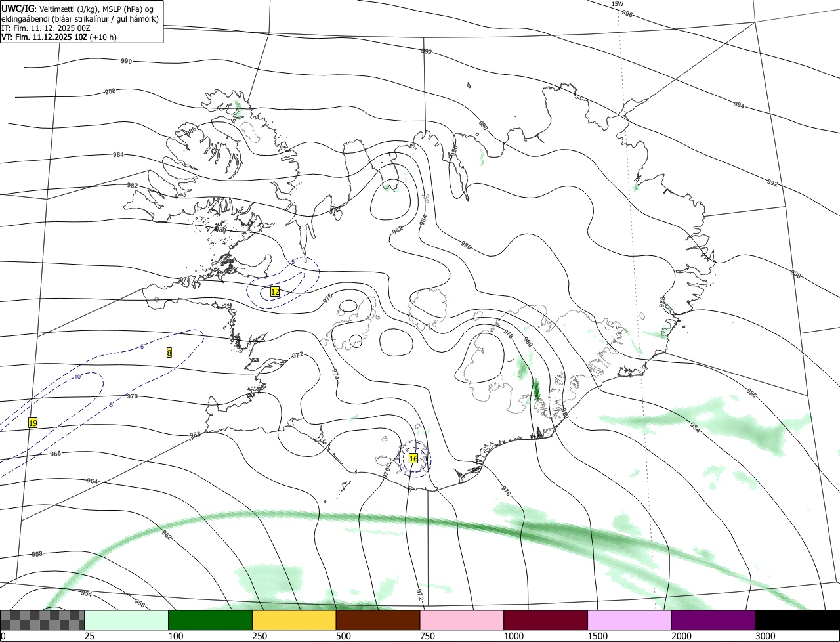This screenshot has height=642, width=840.
Task: Pick the yellow 250–500 legend swatch
Action: (x=294, y=620)
